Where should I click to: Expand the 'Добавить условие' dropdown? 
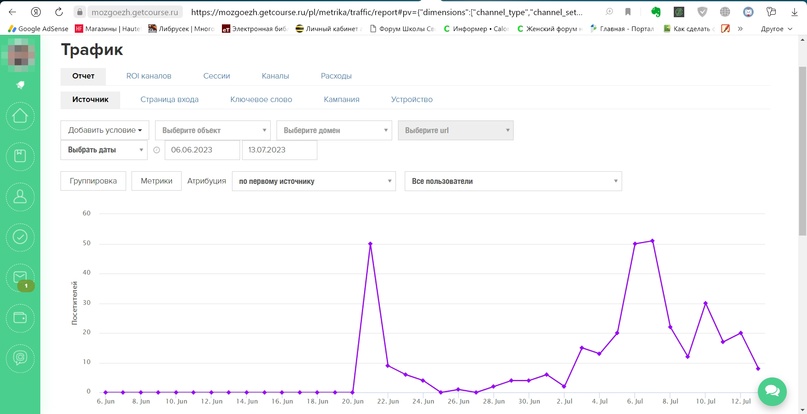coord(104,130)
